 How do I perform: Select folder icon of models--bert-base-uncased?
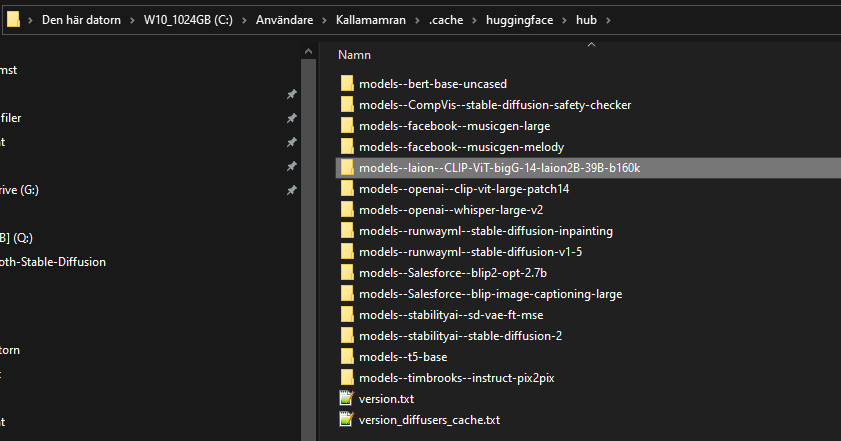(347, 84)
